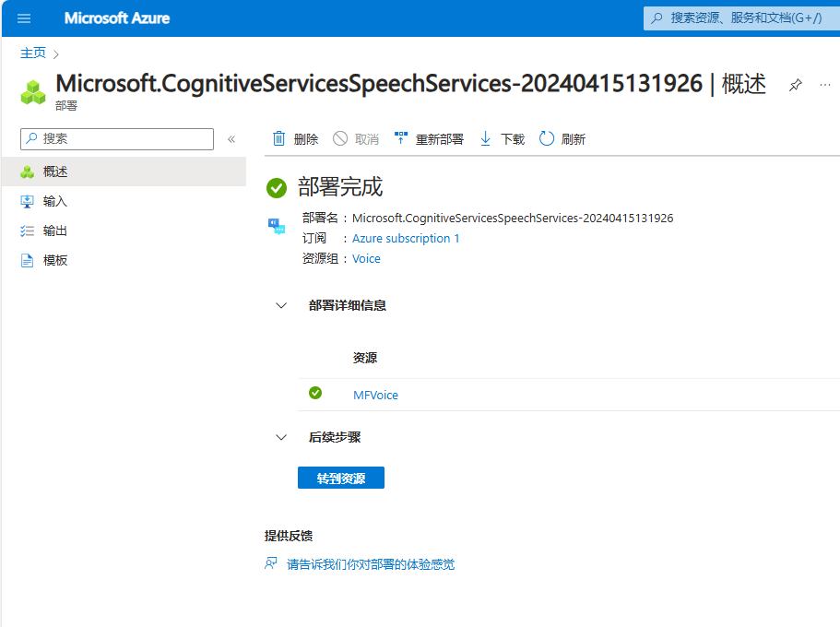Open the MFVoice resource link

[375, 396]
